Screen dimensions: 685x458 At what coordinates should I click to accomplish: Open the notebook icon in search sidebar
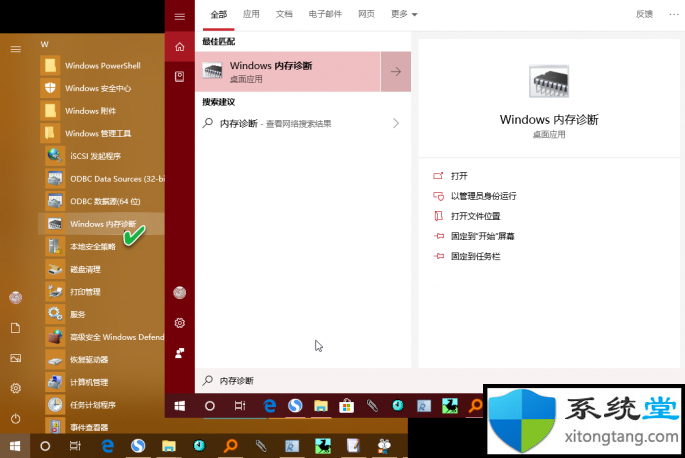180,76
